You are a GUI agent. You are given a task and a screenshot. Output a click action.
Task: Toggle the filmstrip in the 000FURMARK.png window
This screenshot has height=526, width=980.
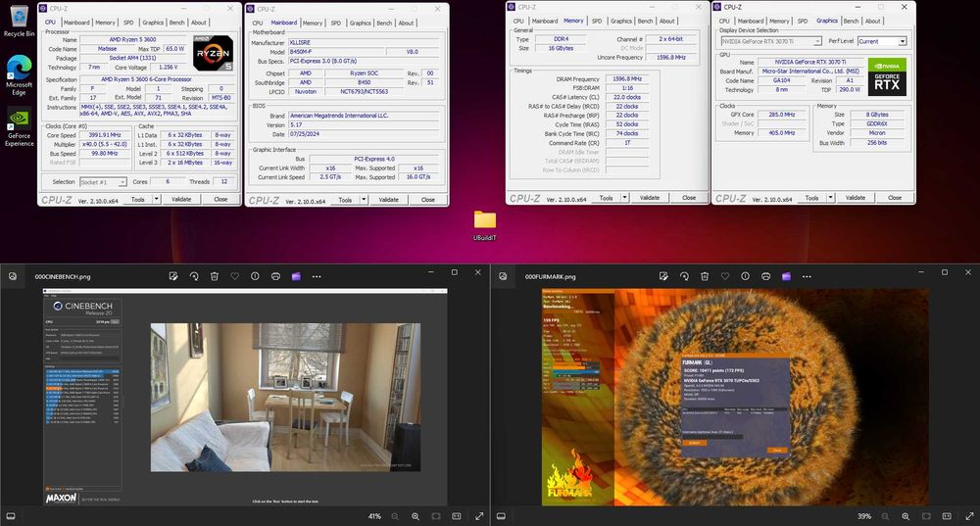pyautogui.click(x=501, y=516)
